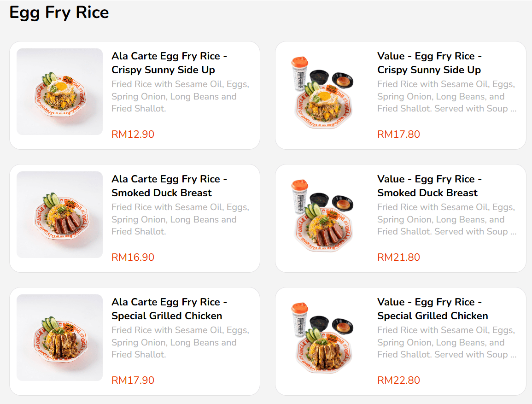Click the Value Smoked Duck Breast set image
The image size is (532, 404).
click(325, 215)
